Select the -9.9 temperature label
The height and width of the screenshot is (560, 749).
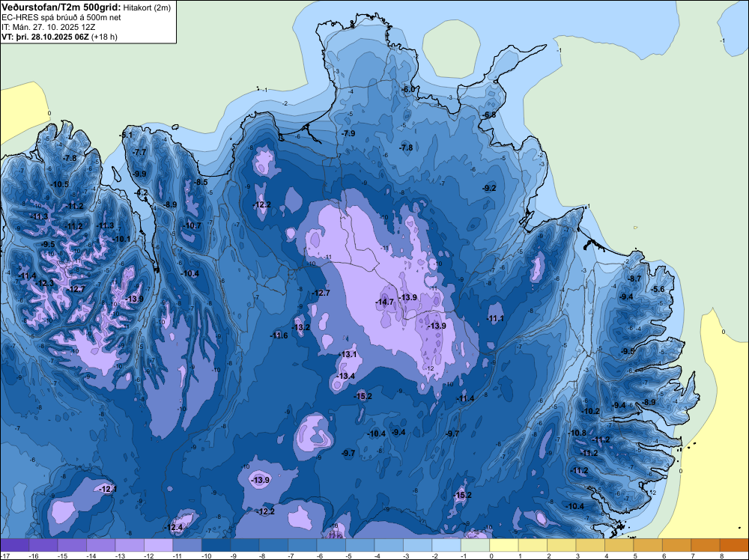pyautogui.click(x=139, y=174)
